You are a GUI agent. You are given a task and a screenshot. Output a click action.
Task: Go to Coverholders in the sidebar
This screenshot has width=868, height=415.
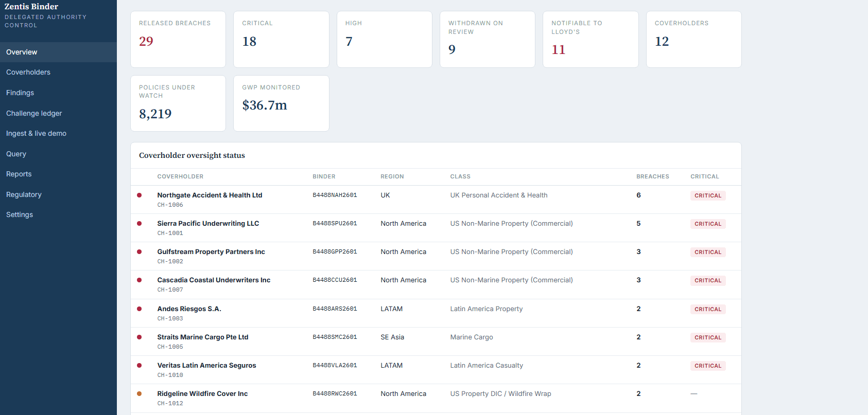pos(58,73)
